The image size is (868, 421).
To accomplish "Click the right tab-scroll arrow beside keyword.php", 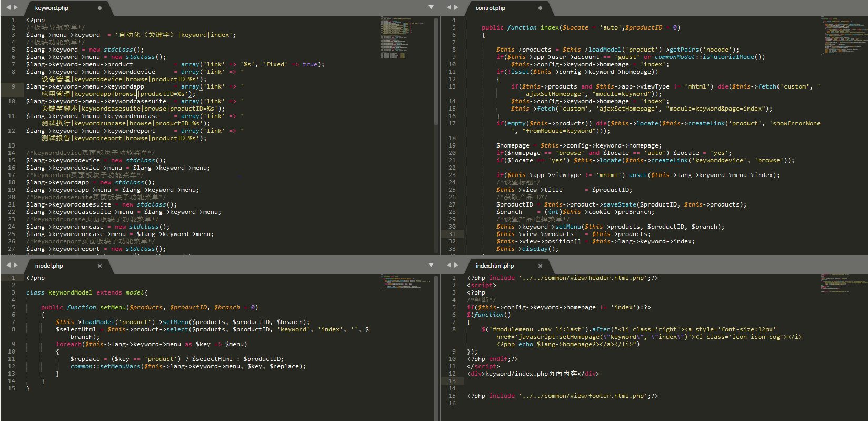I will (16, 7).
